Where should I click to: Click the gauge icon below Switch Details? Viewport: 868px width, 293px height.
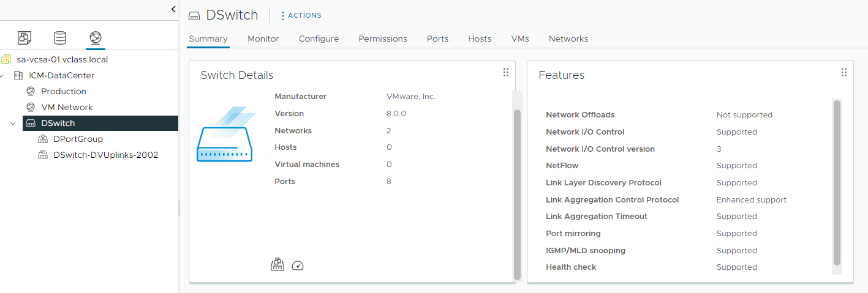298,265
